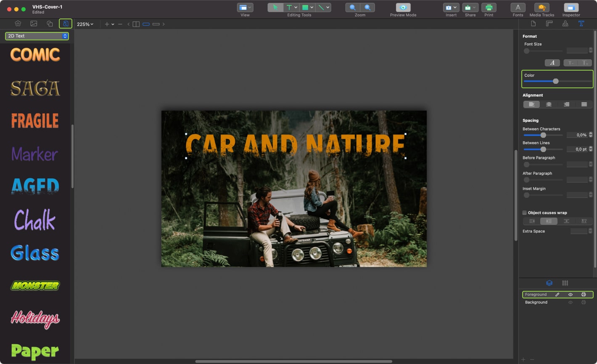
Task: Open the Fonts panel
Action: 518,8
